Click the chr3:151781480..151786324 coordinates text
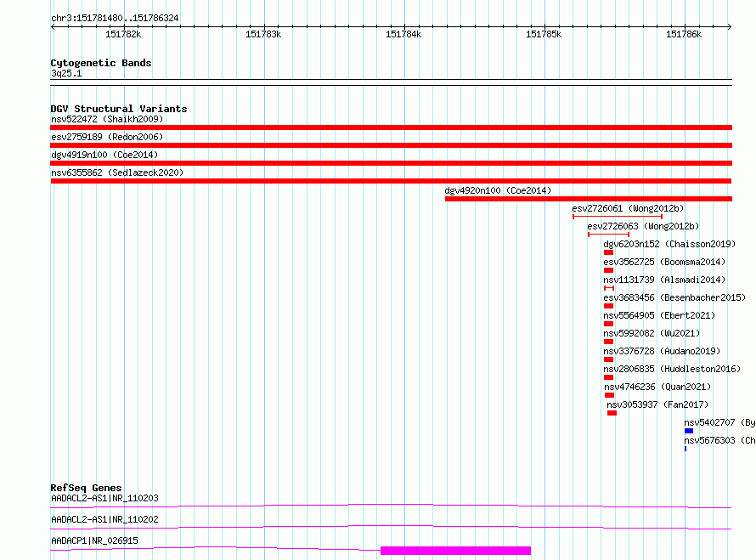756x560 pixels. (115, 18)
